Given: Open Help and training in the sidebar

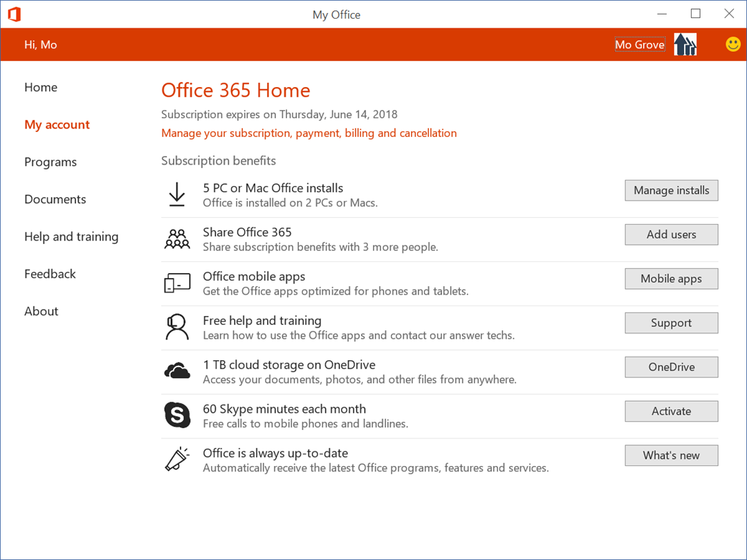Looking at the screenshot, I should point(71,236).
